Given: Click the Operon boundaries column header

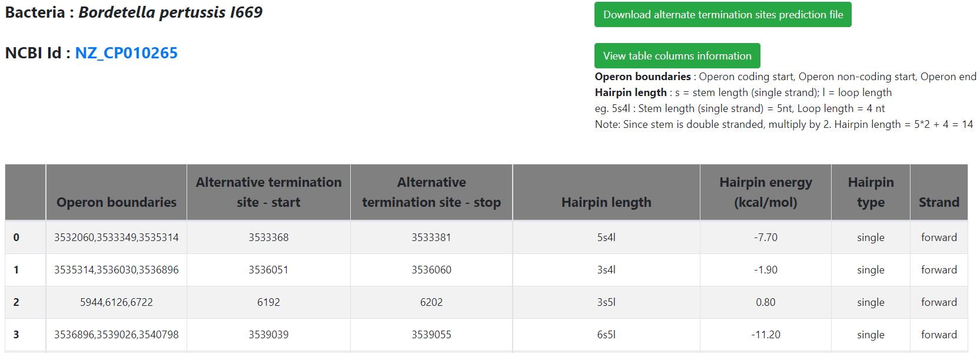Looking at the screenshot, I should (116, 202).
